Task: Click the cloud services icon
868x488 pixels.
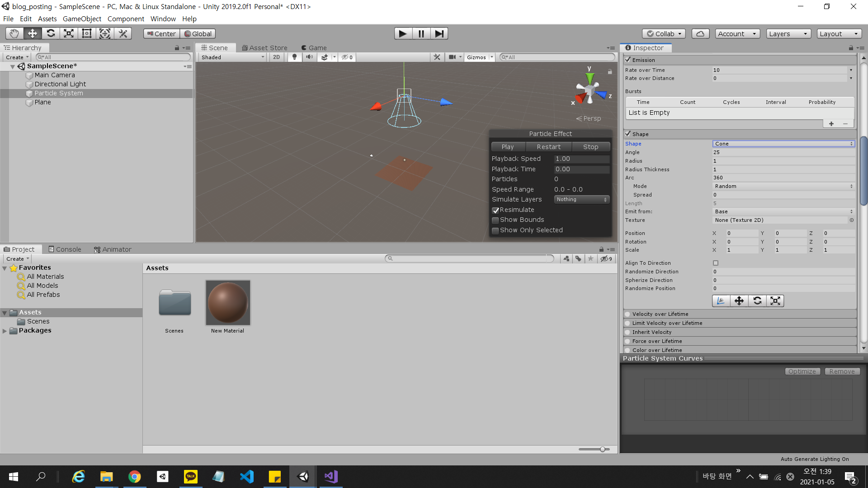Action: 700,34
